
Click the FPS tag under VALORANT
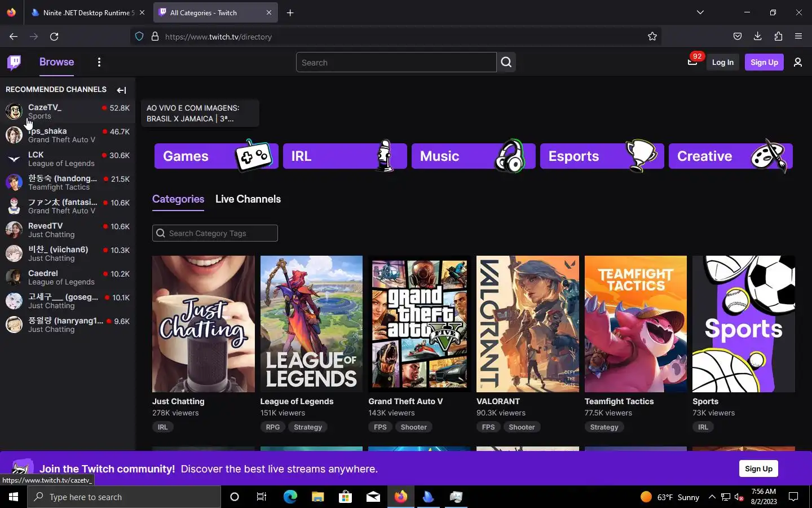[x=488, y=427]
